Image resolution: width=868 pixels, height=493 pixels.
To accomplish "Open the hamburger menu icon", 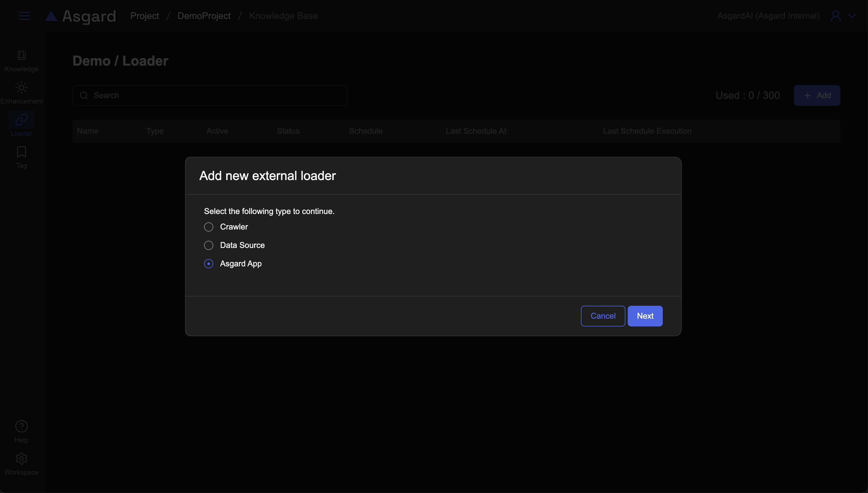I will tap(24, 16).
